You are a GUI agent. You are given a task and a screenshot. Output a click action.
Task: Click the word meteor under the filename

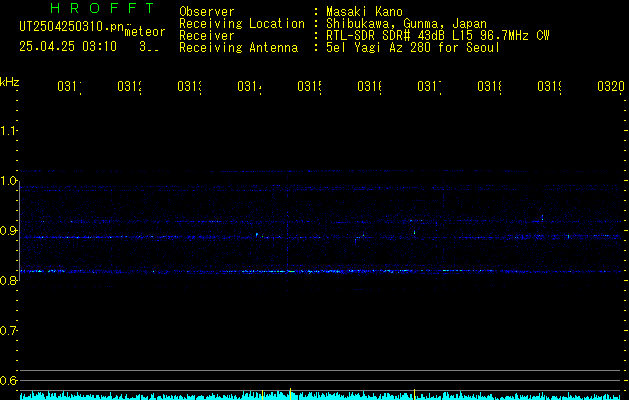click(x=145, y=32)
